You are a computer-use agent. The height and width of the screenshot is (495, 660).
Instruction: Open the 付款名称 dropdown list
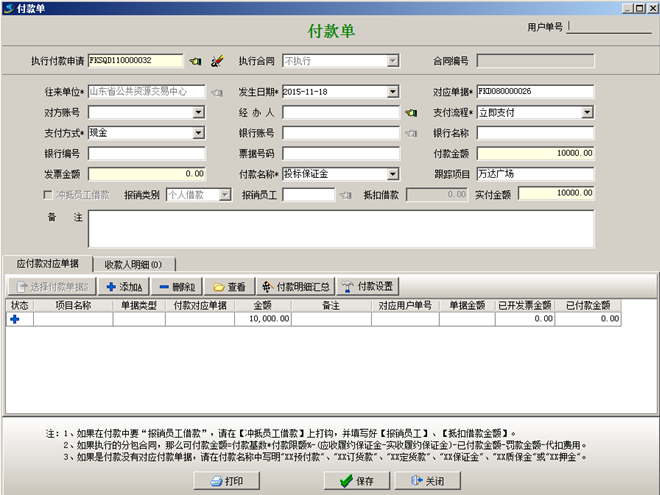tap(395, 174)
